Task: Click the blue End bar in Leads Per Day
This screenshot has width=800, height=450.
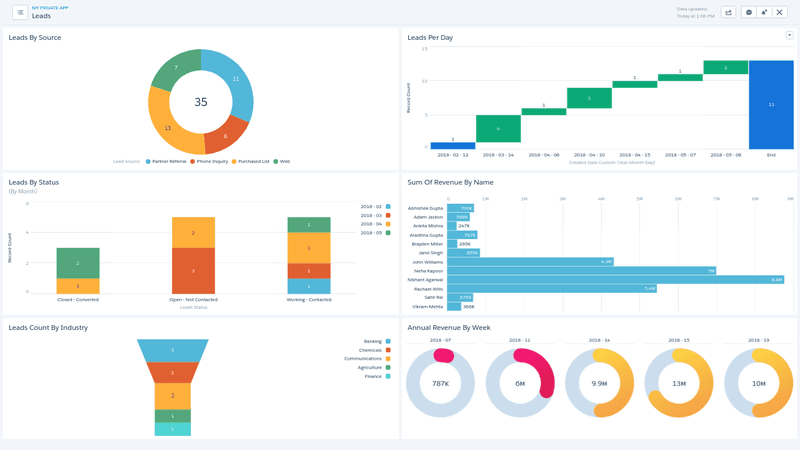Action: (771, 104)
